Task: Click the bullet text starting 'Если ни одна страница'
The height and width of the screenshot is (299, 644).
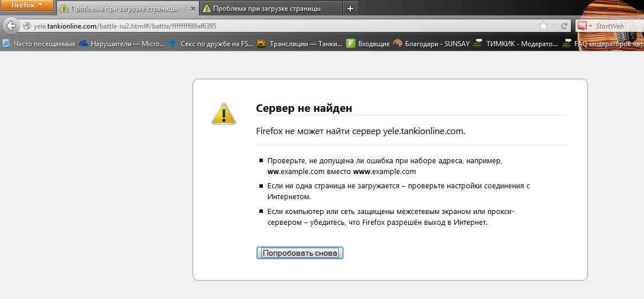Action: pos(398,191)
